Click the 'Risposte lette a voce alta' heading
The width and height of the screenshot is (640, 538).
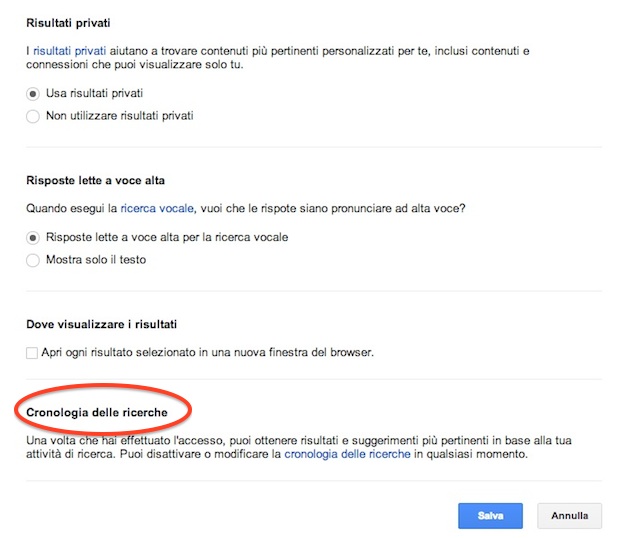[95, 181]
